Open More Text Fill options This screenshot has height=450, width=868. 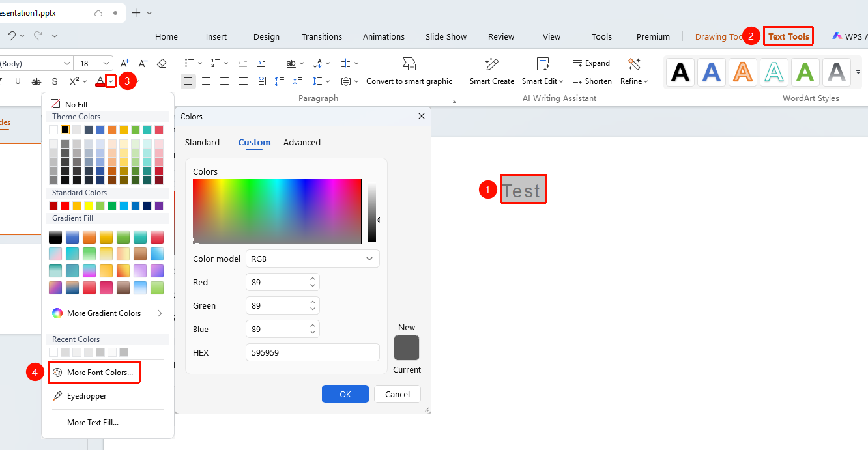click(x=93, y=423)
